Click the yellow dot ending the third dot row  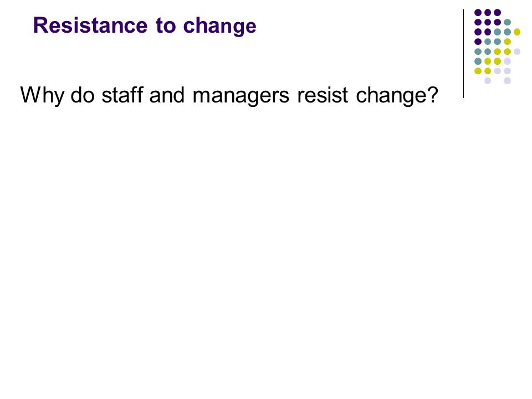516,32
